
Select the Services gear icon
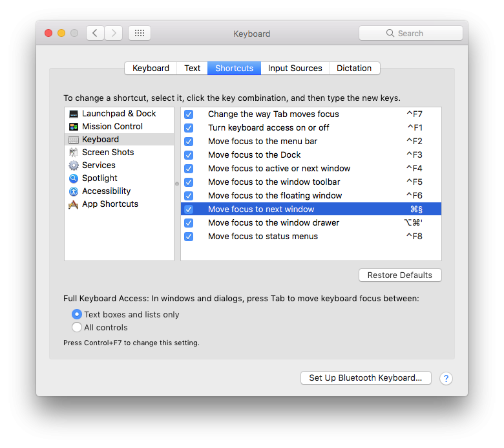click(74, 165)
